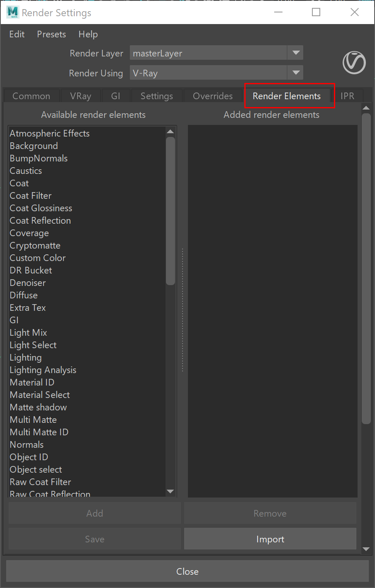Click the available elements list scroll-down arrow
Image resolution: width=375 pixels, height=588 pixels.
click(170, 491)
